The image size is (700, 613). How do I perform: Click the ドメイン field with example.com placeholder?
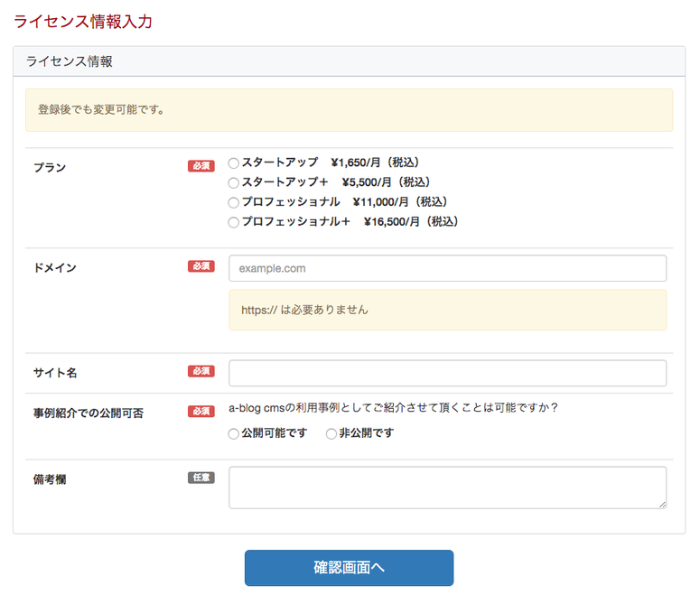click(447, 268)
